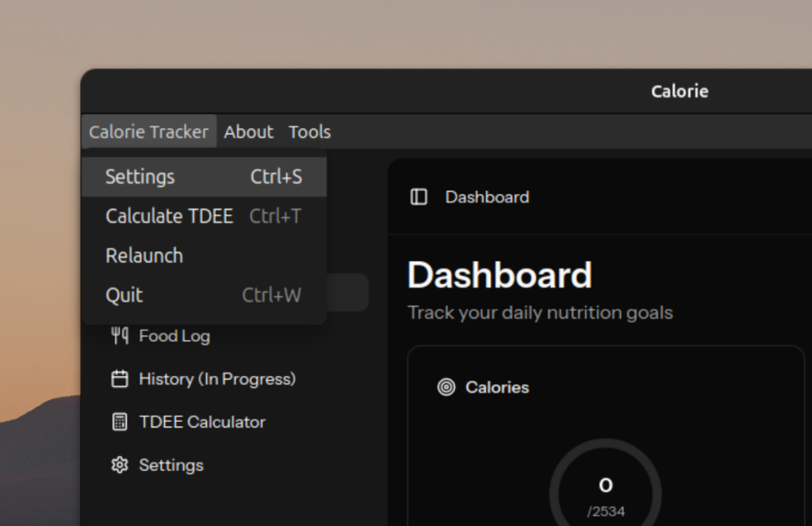
Task: Click the Calories card title
Action: pyautogui.click(x=497, y=387)
